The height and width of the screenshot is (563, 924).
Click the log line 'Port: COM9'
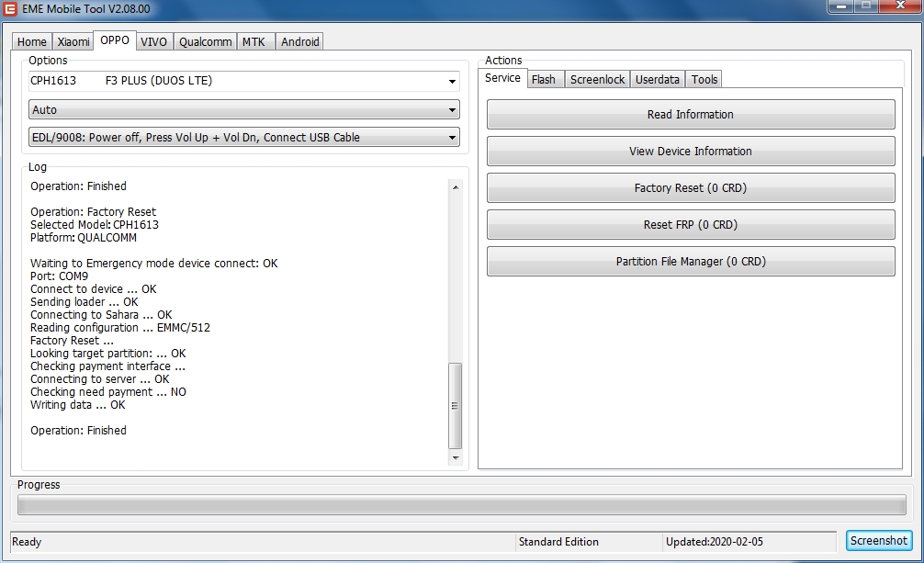click(59, 276)
